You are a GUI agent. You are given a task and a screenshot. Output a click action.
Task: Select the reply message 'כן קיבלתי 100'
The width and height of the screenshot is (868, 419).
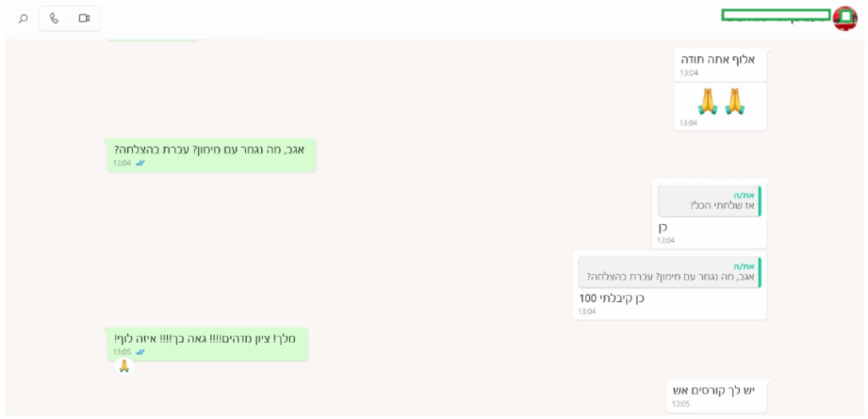click(670, 286)
